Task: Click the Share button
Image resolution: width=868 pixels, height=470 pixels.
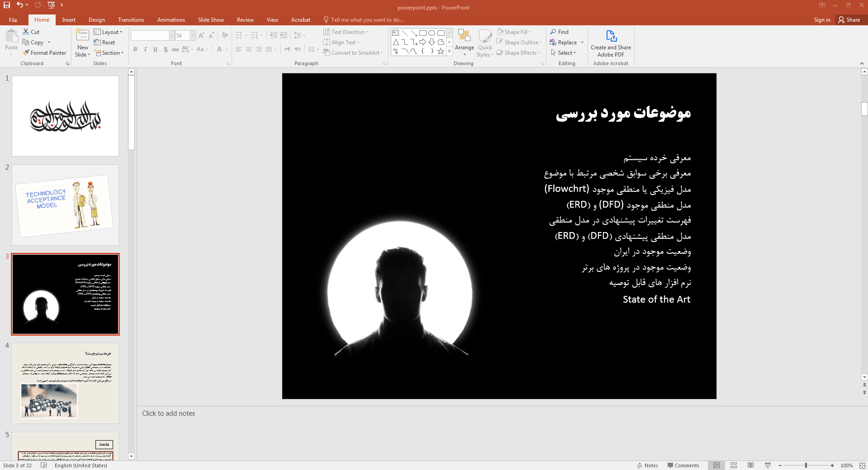Action: pos(849,20)
